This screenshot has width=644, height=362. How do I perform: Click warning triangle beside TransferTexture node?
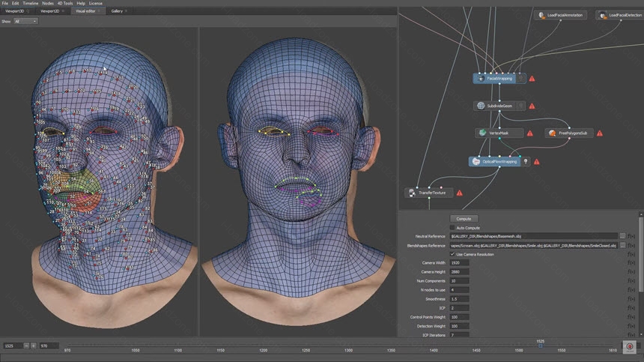(460, 193)
